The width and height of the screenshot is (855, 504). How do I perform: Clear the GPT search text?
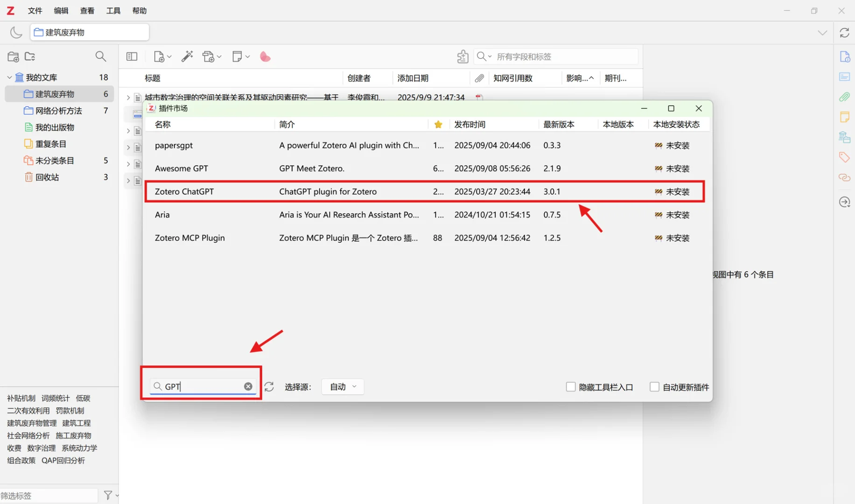(x=248, y=386)
